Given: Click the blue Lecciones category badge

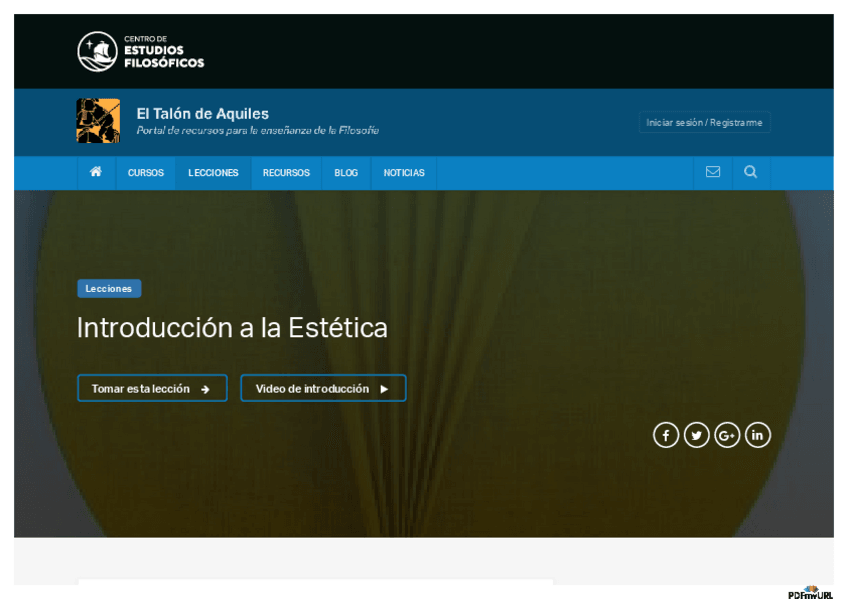Looking at the screenshot, I should [x=109, y=289].
